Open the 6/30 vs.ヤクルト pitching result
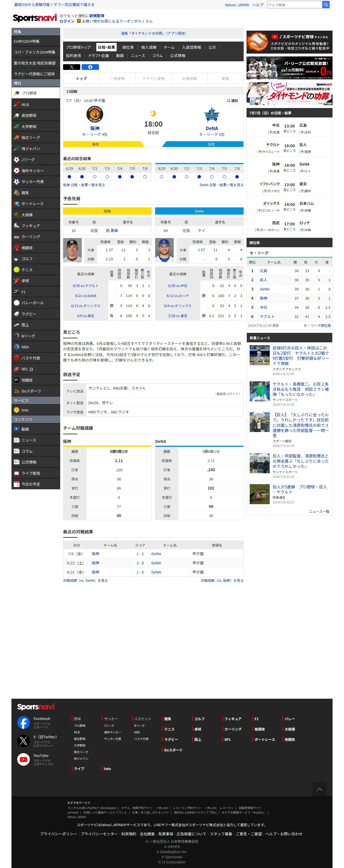This screenshot has height=868, width=344. click(85, 286)
